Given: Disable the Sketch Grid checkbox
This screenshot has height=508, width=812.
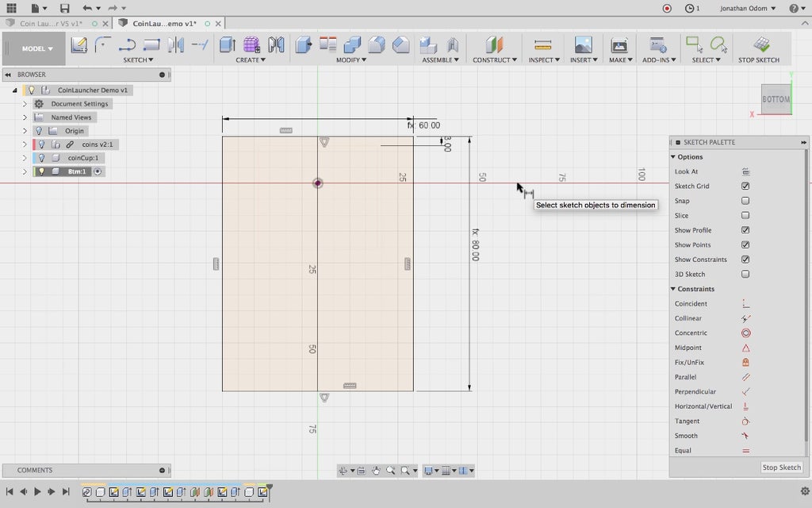Looking at the screenshot, I should point(745,187).
